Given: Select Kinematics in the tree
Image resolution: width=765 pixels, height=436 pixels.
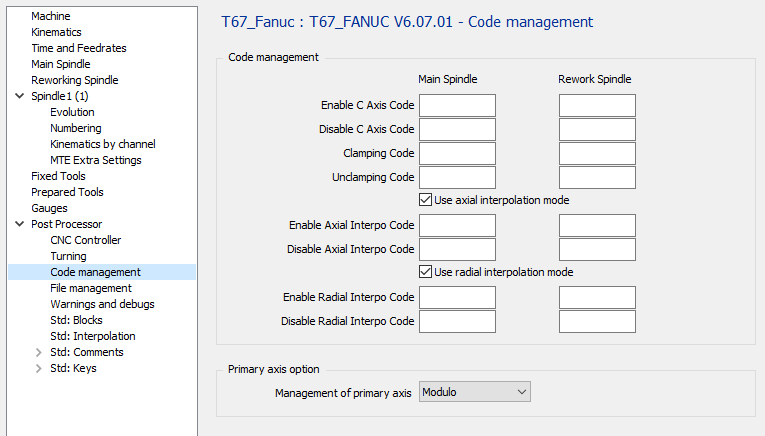Looking at the screenshot, I should pos(56,32).
